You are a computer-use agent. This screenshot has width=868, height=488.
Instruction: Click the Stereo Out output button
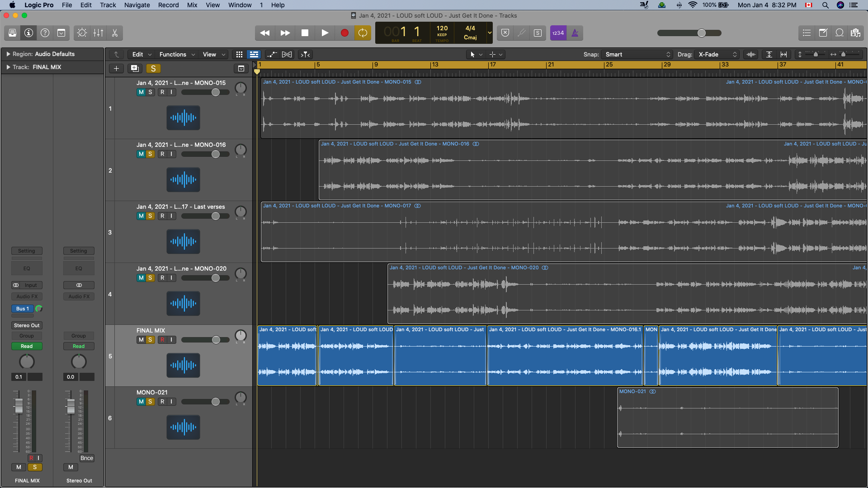coord(27,326)
